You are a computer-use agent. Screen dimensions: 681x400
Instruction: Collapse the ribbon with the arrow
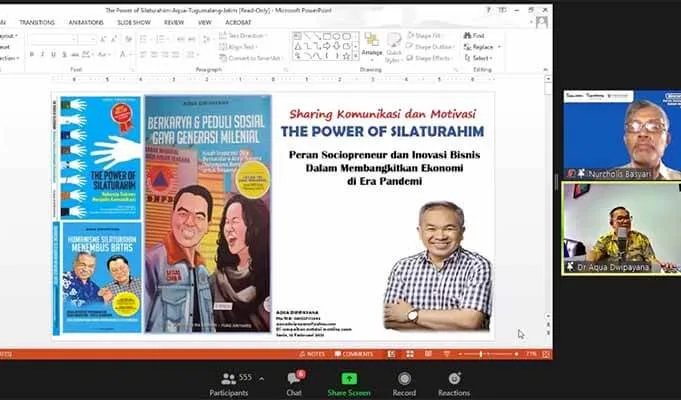[545, 69]
